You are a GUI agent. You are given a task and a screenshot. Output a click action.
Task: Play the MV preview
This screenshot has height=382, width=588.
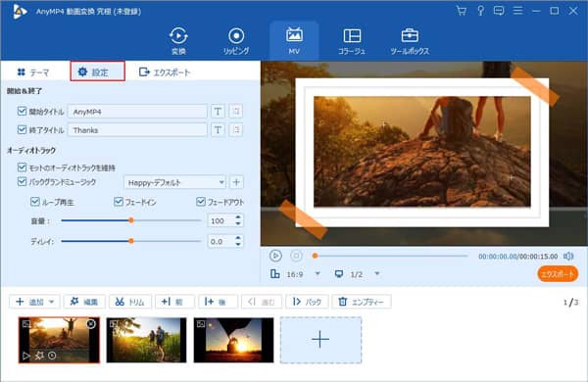tap(275, 256)
